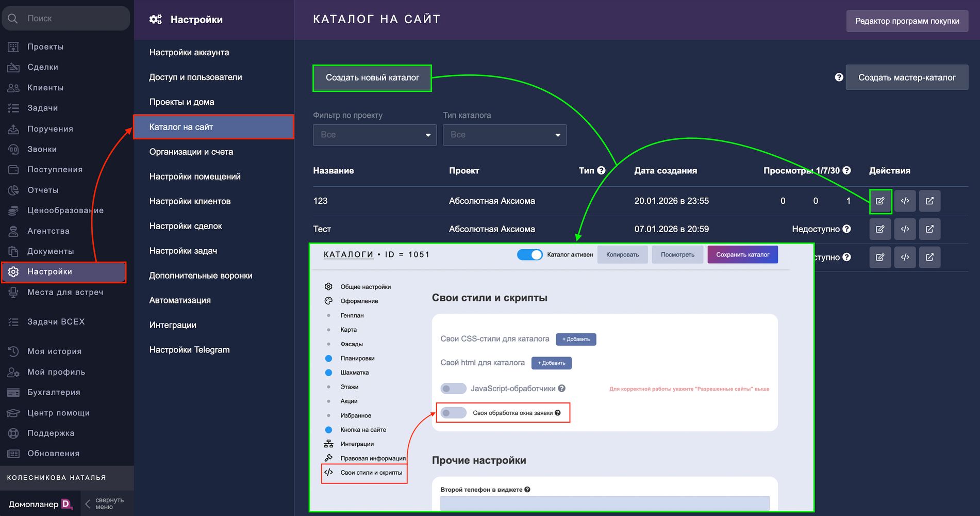
Task: Click the Сделки icon in left sidebar
Action: point(13,67)
